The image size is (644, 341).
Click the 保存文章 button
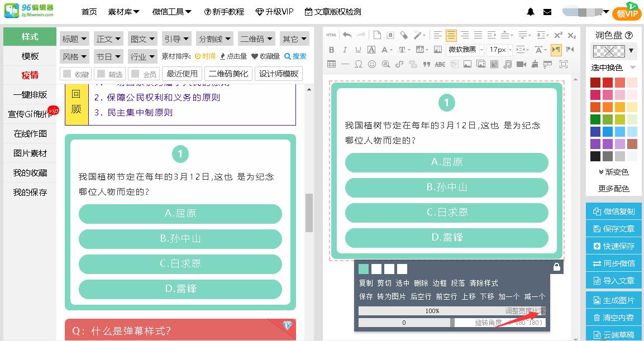[613, 229]
